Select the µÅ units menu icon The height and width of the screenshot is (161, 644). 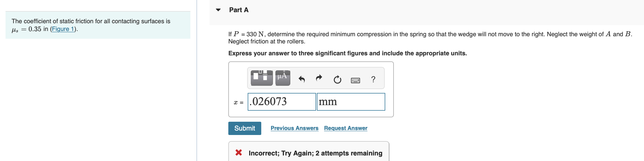pos(282,78)
